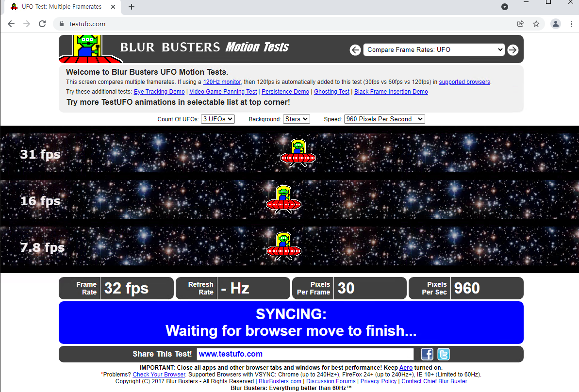The width and height of the screenshot is (579, 392).
Task: Click the 32 fps frame rate value
Action: tap(126, 288)
